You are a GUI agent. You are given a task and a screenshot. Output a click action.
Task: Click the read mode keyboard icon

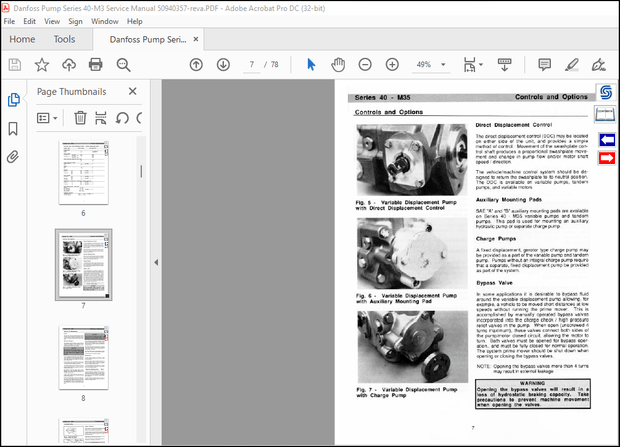tap(504, 64)
